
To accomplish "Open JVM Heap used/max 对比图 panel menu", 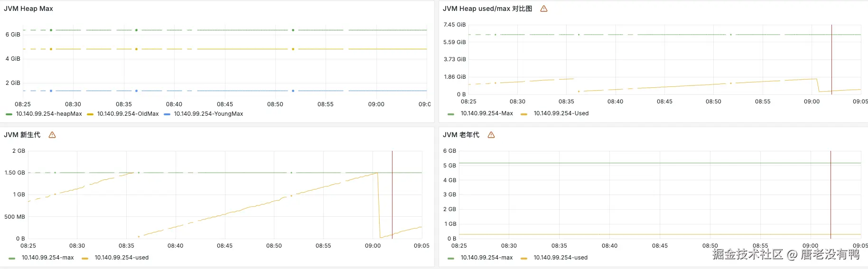I will [x=487, y=9].
